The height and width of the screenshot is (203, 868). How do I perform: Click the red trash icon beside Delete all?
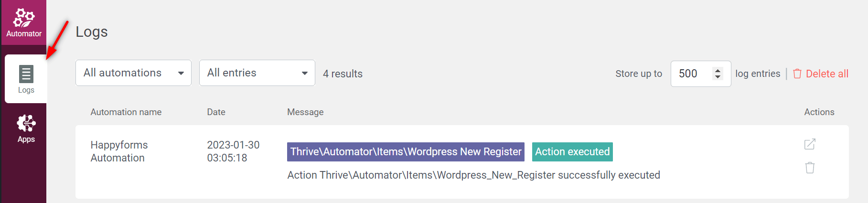click(x=797, y=74)
